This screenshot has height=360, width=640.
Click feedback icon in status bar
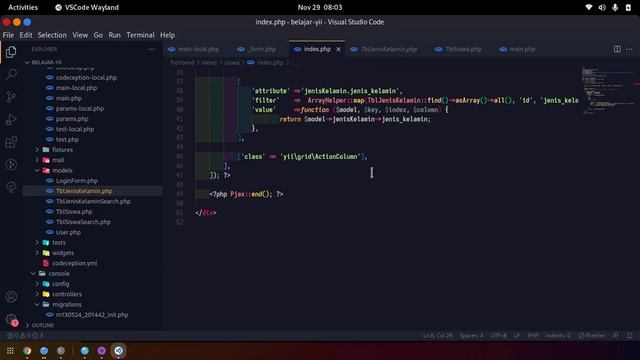(x=616, y=336)
